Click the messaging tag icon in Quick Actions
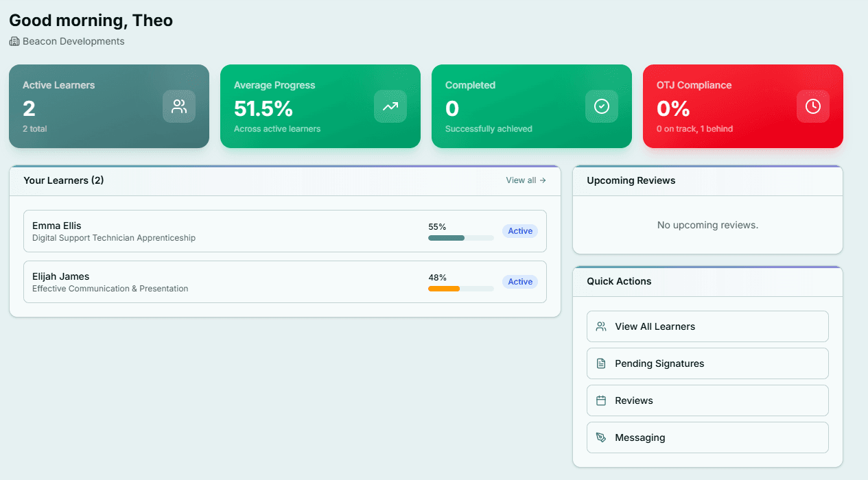Screen dimensions: 868x480 click(x=601, y=437)
